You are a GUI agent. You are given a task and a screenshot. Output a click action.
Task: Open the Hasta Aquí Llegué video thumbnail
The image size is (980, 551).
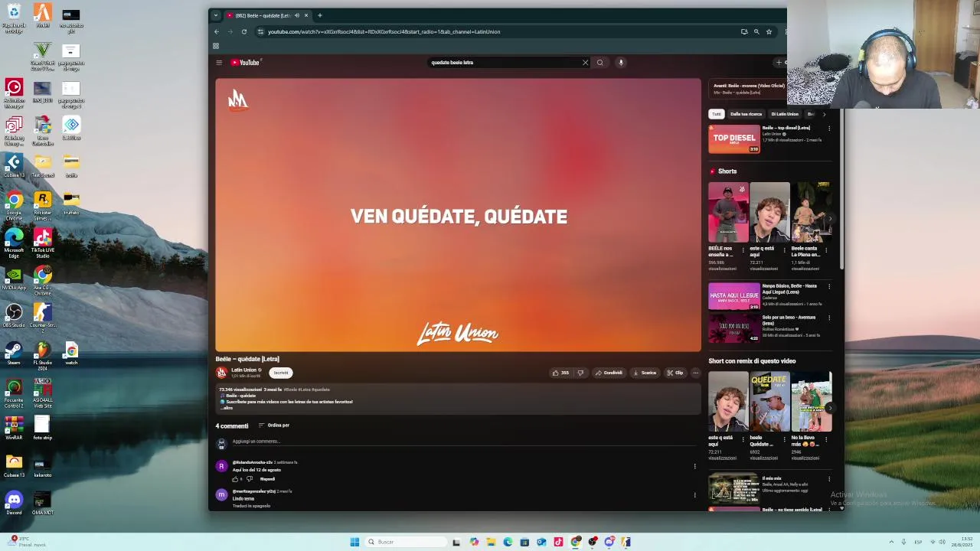tap(734, 296)
